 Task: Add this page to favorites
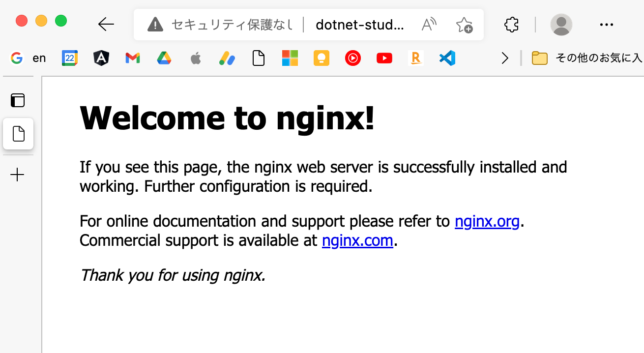coord(464,25)
